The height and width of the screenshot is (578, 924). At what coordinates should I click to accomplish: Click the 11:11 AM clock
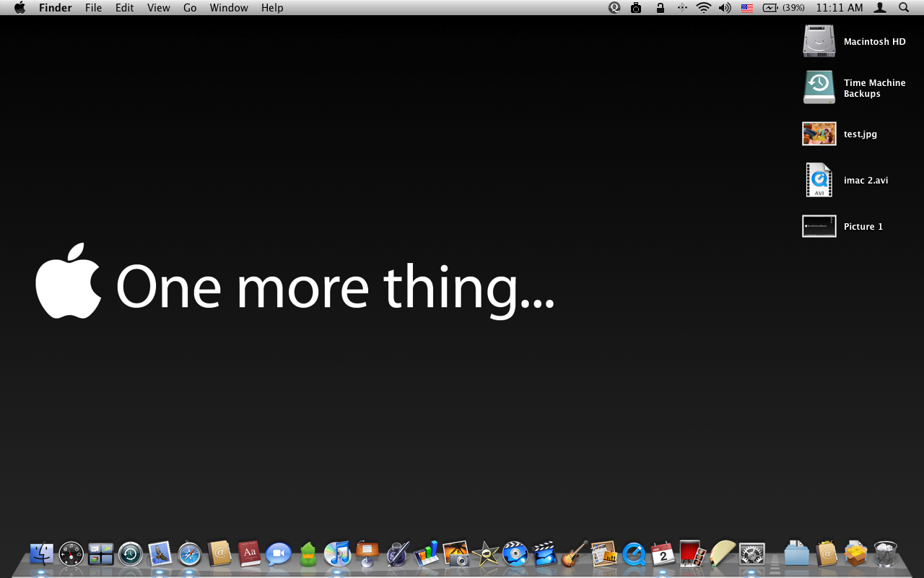click(840, 8)
